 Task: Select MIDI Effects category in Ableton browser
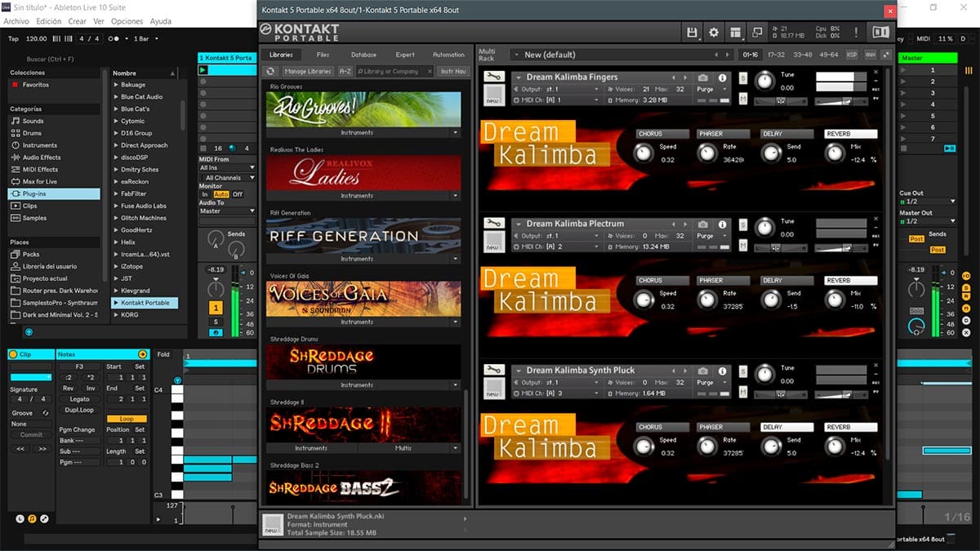coord(40,170)
